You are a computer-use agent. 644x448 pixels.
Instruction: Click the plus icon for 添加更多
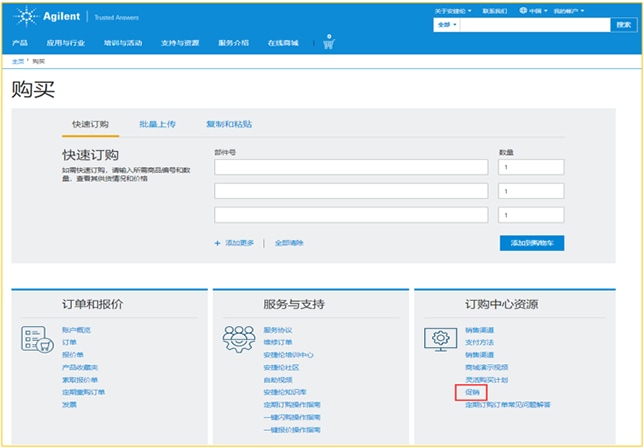tap(217, 243)
